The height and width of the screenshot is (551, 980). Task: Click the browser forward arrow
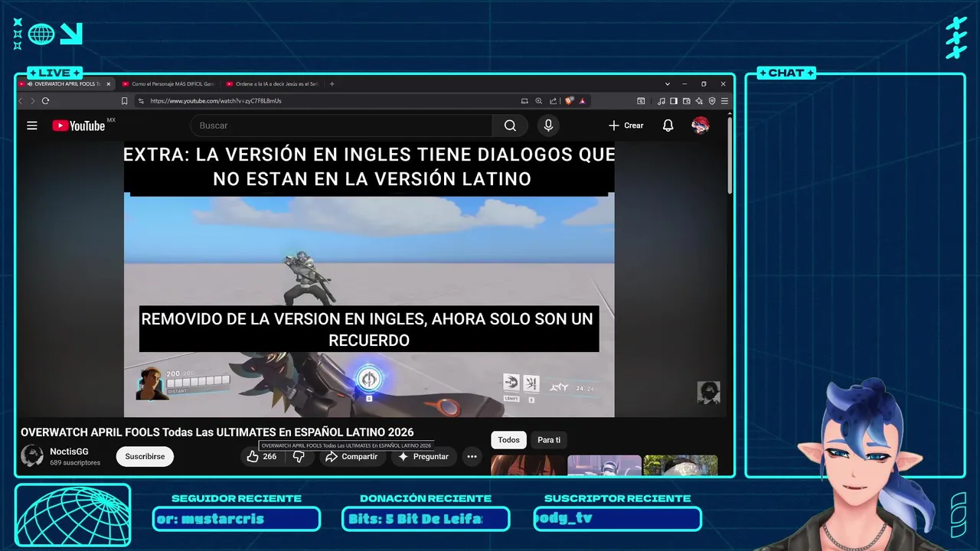coord(32,101)
